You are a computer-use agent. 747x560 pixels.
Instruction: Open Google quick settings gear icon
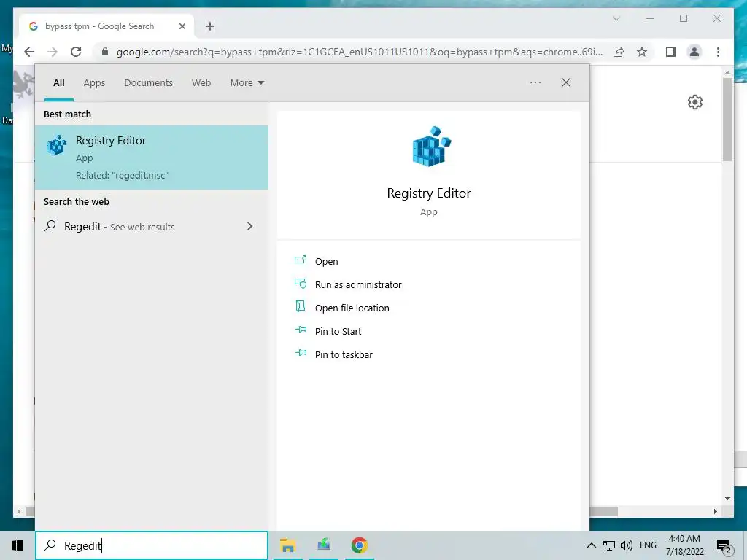(695, 102)
